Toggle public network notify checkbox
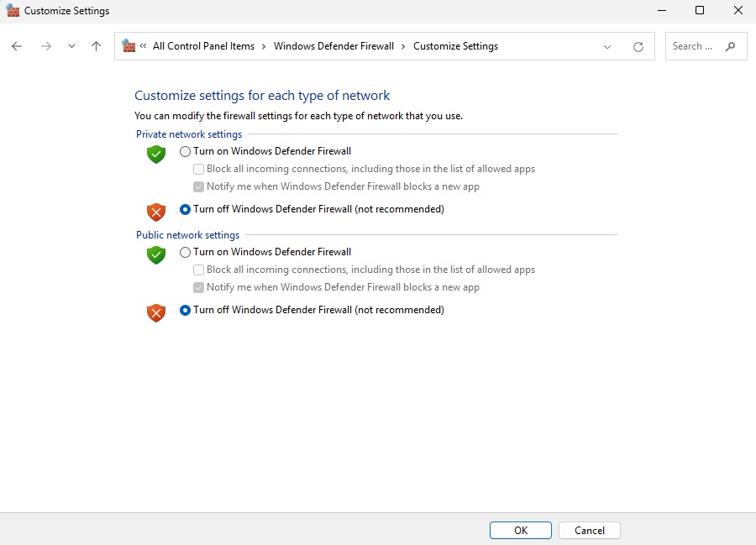The width and height of the screenshot is (756, 545). pos(198,288)
